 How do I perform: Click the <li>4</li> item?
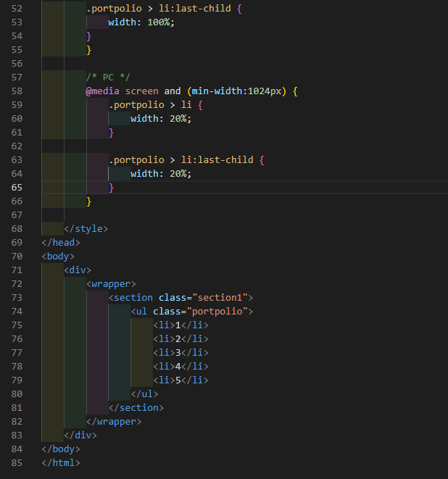pos(181,366)
